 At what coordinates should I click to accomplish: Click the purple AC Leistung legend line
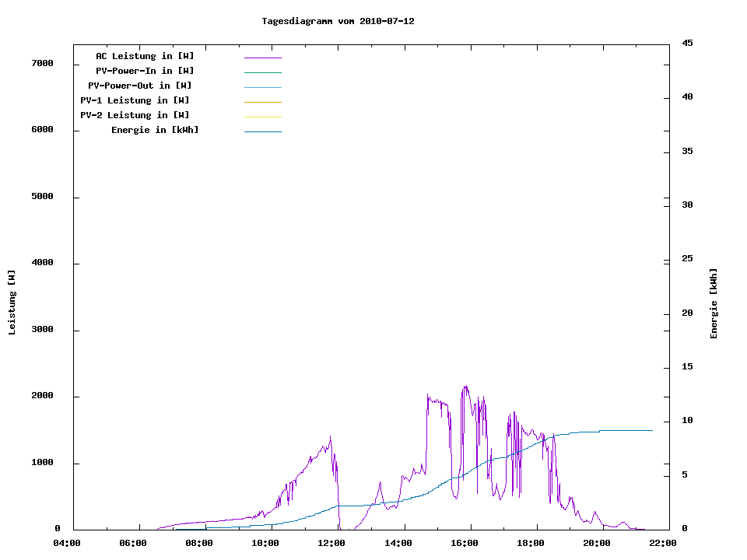click(262, 58)
